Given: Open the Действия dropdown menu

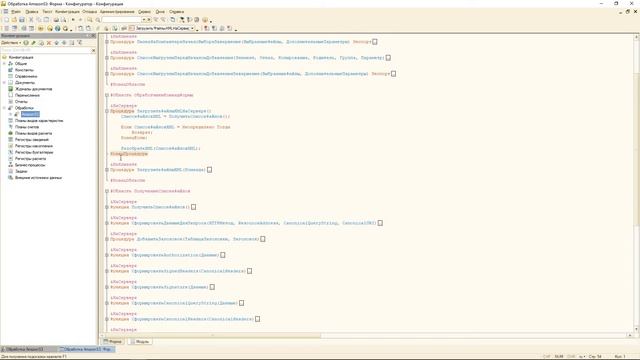Looking at the screenshot, I should tap(11, 42).
